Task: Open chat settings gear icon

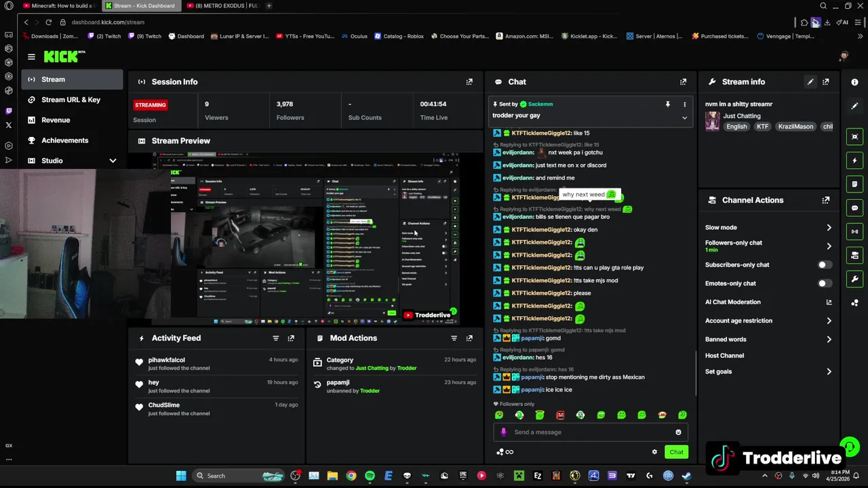Action: tap(654, 452)
